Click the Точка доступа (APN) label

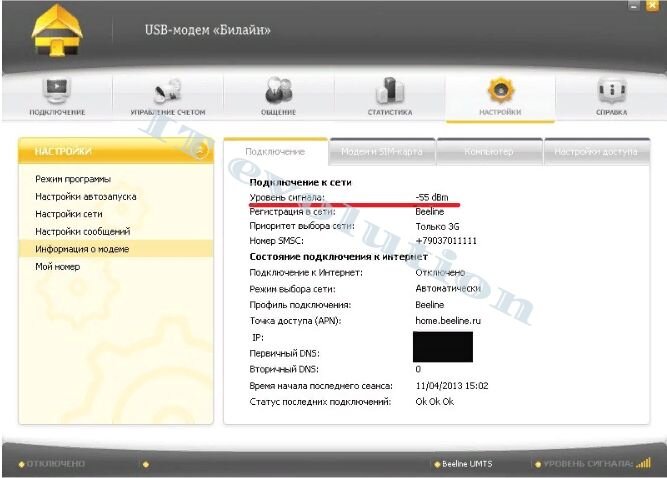pos(295,321)
